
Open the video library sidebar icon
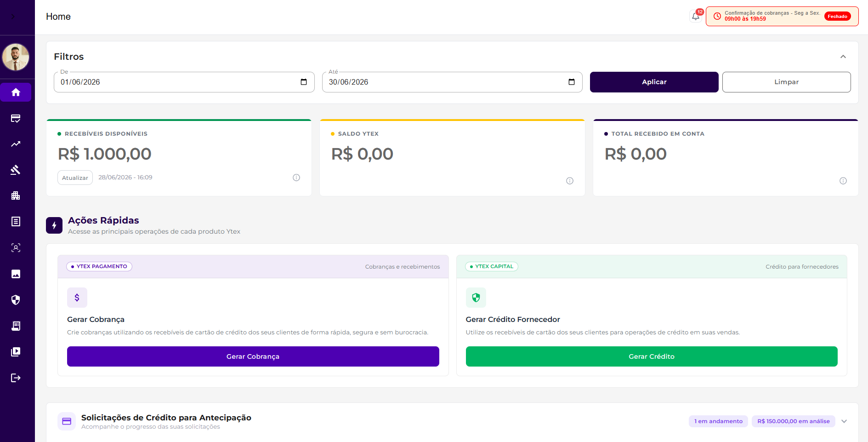click(x=16, y=352)
